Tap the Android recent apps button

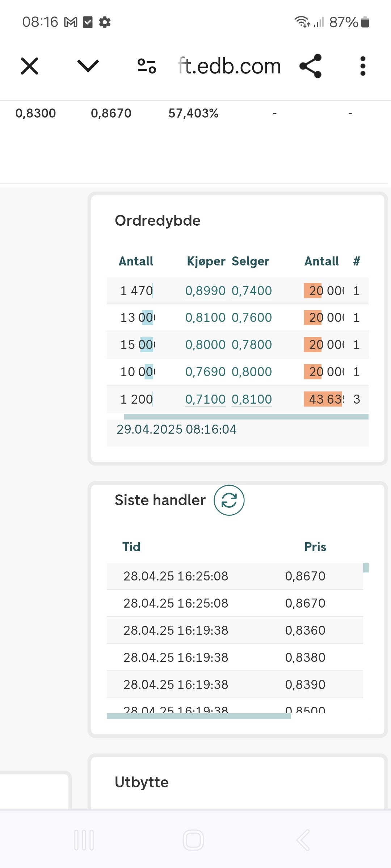pyautogui.click(x=84, y=840)
